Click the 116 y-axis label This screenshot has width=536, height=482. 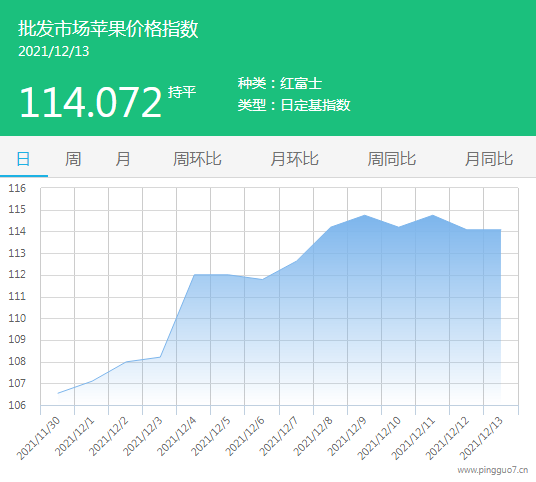click(x=17, y=188)
